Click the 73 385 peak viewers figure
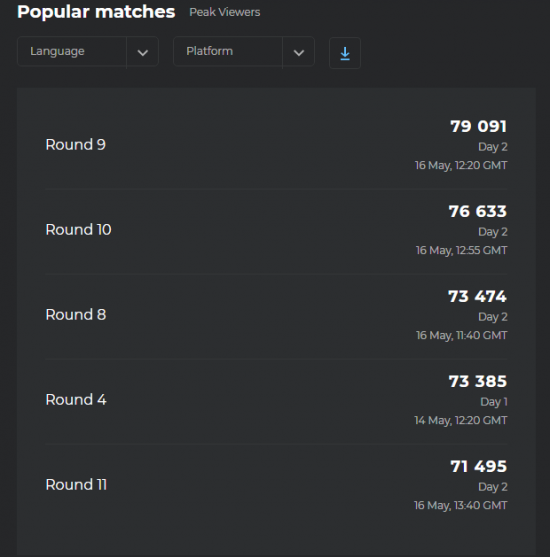 pos(478,382)
